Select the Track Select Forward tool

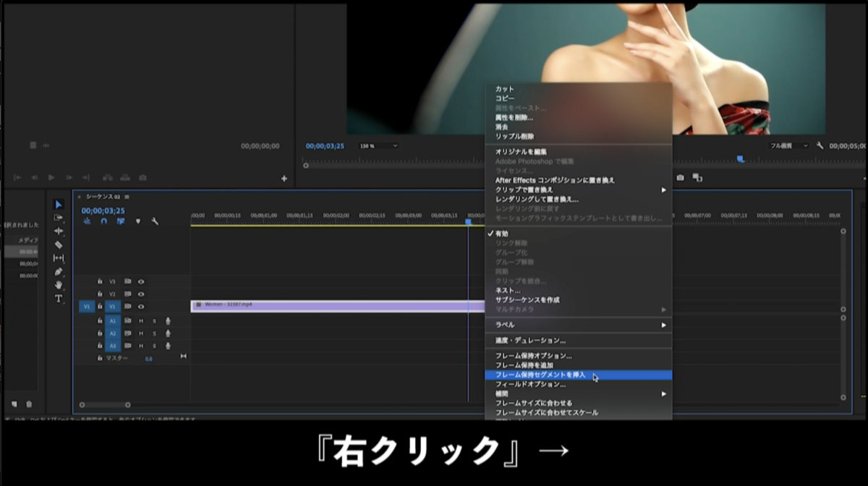pos(58,218)
